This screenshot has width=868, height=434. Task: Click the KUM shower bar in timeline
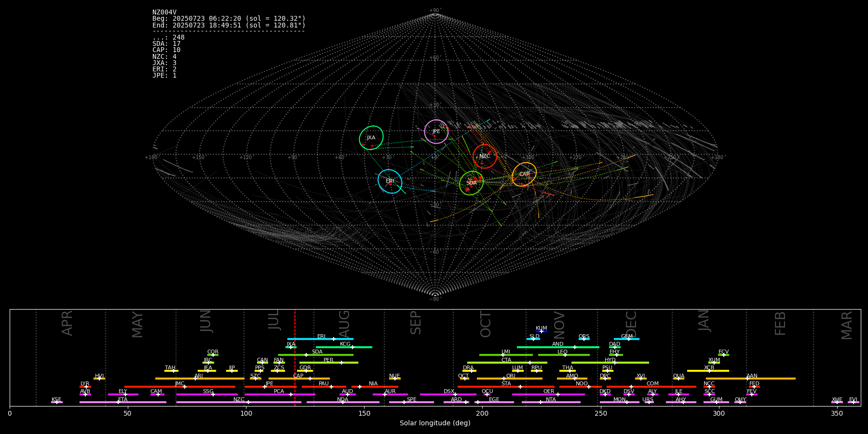coord(542,331)
